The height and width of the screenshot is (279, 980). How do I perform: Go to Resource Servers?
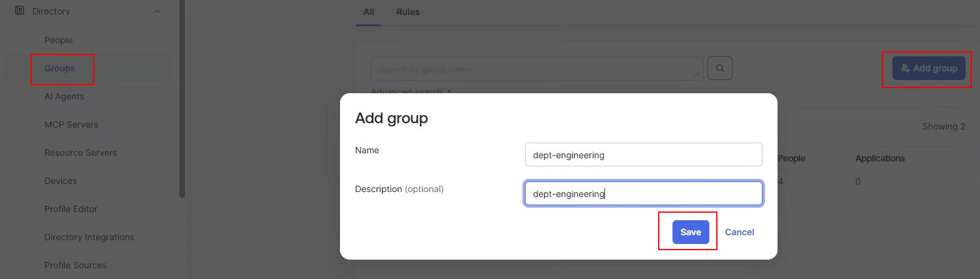[81, 153]
